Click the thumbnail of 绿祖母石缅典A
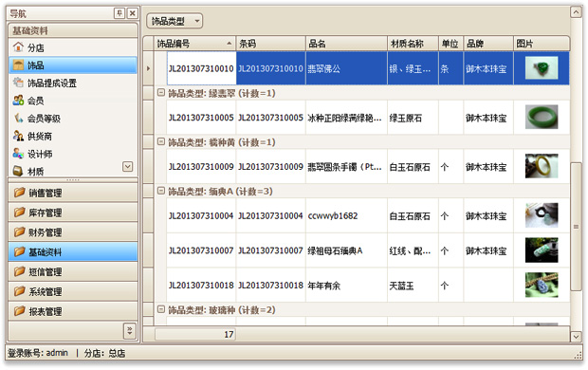The width and height of the screenshot is (588, 370). tap(542, 250)
